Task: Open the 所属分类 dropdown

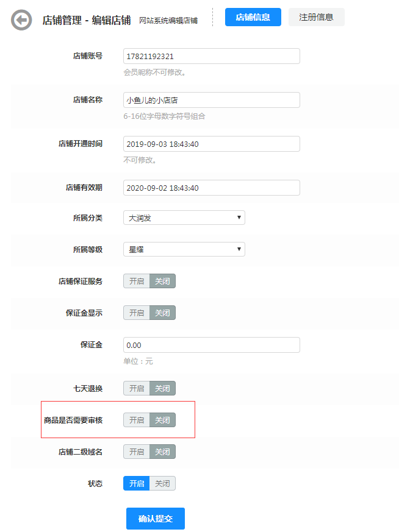Action: [x=184, y=218]
